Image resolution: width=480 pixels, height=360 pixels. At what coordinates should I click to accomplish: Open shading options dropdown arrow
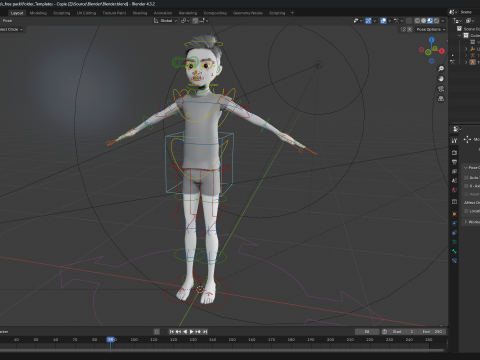coord(443,21)
